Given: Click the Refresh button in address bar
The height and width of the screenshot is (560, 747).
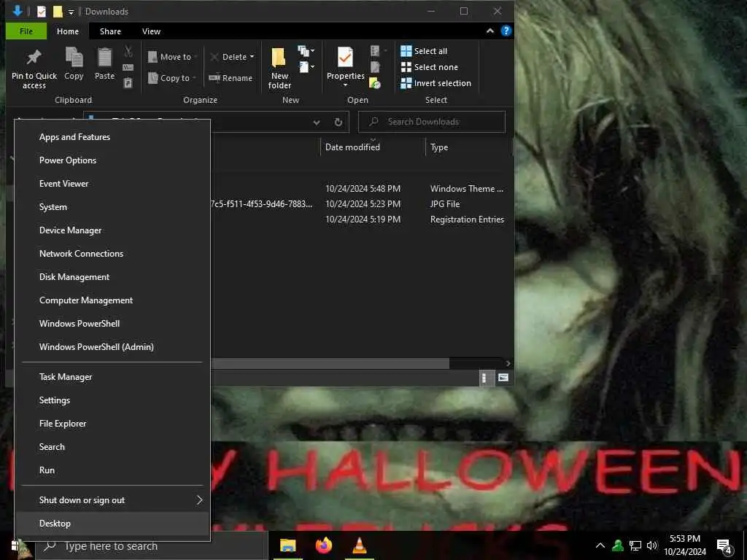Looking at the screenshot, I should tap(338, 122).
